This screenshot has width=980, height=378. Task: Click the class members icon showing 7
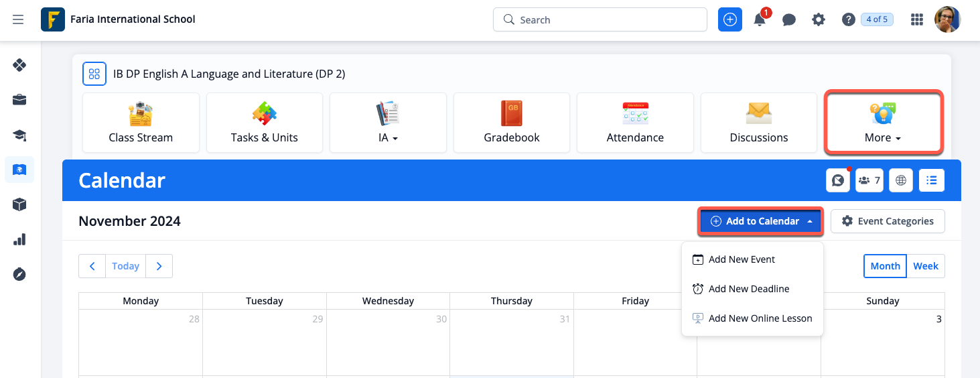click(x=869, y=180)
